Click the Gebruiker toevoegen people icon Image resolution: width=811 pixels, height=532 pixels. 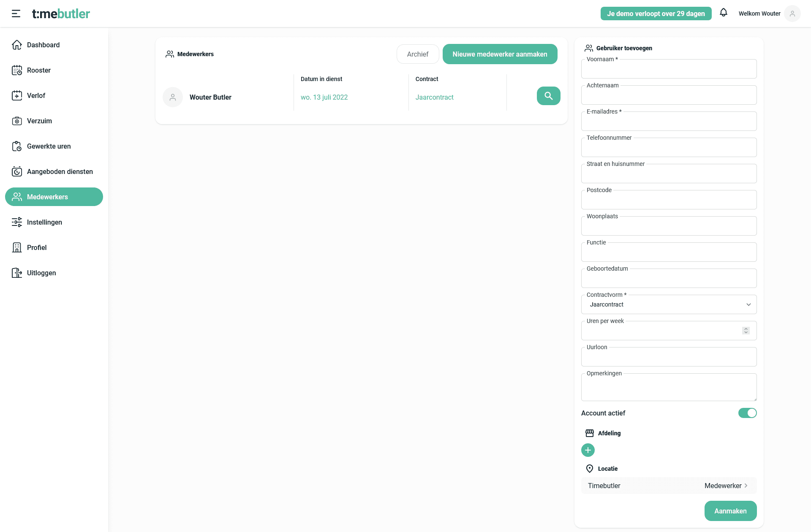coord(589,48)
